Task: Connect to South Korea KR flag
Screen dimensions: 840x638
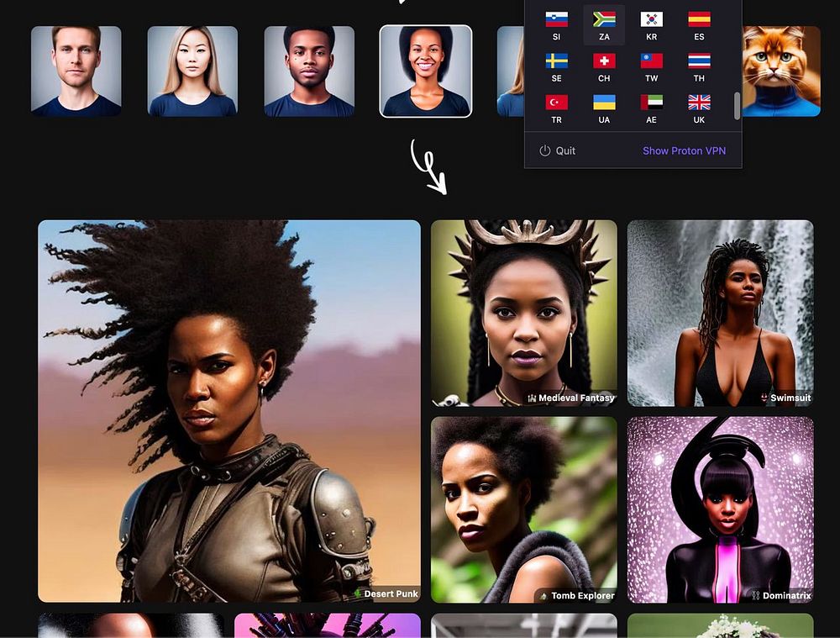Action: click(652, 19)
